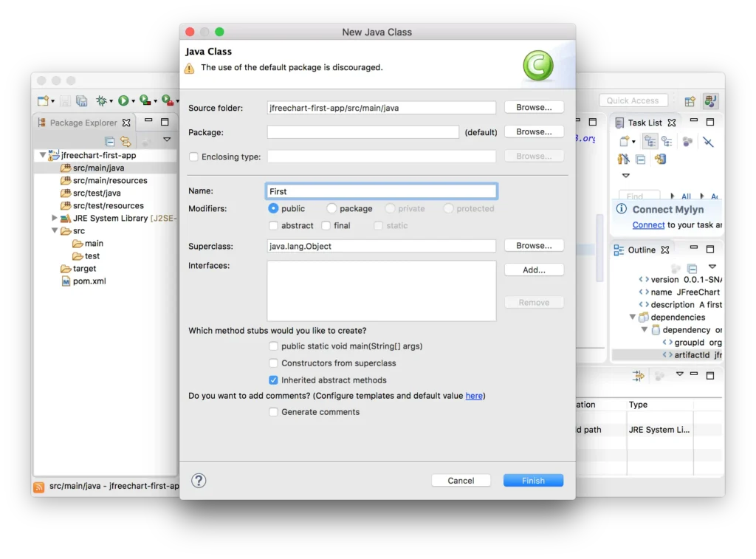Image resolution: width=756 pixels, height=559 pixels.
Task: Expand the JRE System Library node
Action: [x=55, y=219]
